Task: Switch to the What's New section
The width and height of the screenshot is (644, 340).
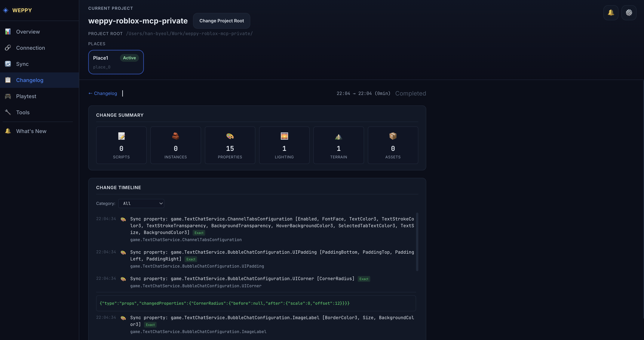Action: (x=31, y=131)
